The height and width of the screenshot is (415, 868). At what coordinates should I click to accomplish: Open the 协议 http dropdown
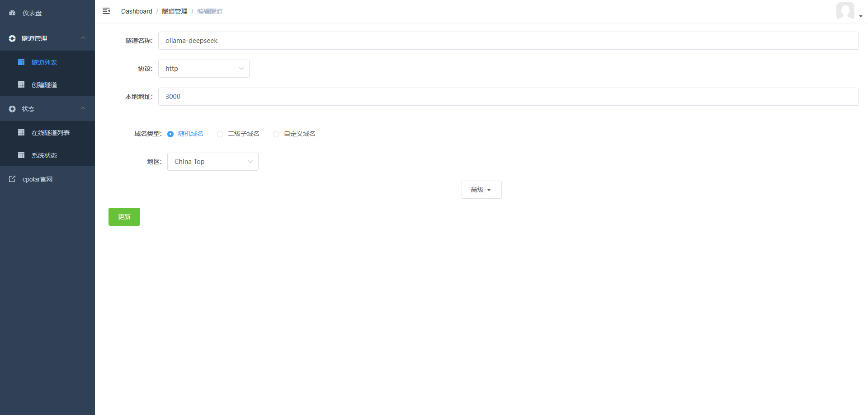click(203, 69)
